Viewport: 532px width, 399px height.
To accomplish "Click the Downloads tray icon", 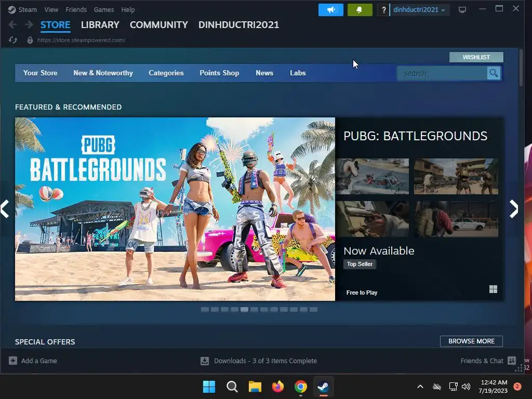I will coord(205,361).
